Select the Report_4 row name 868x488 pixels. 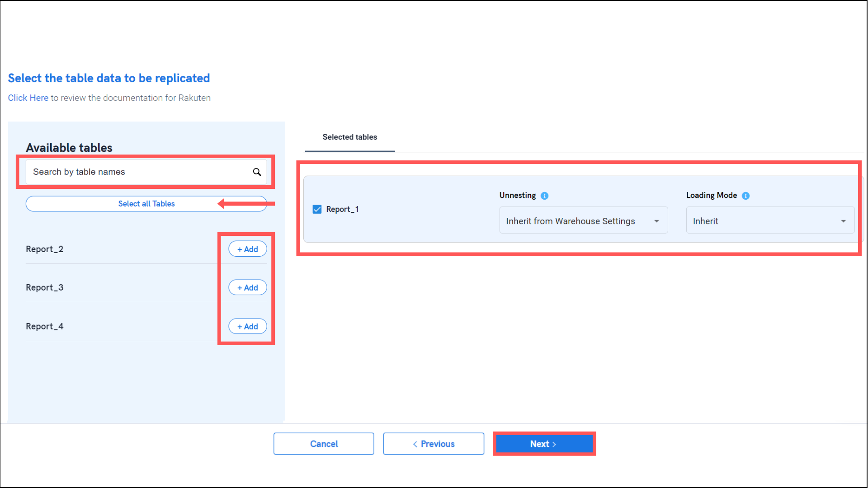pos(45,327)
